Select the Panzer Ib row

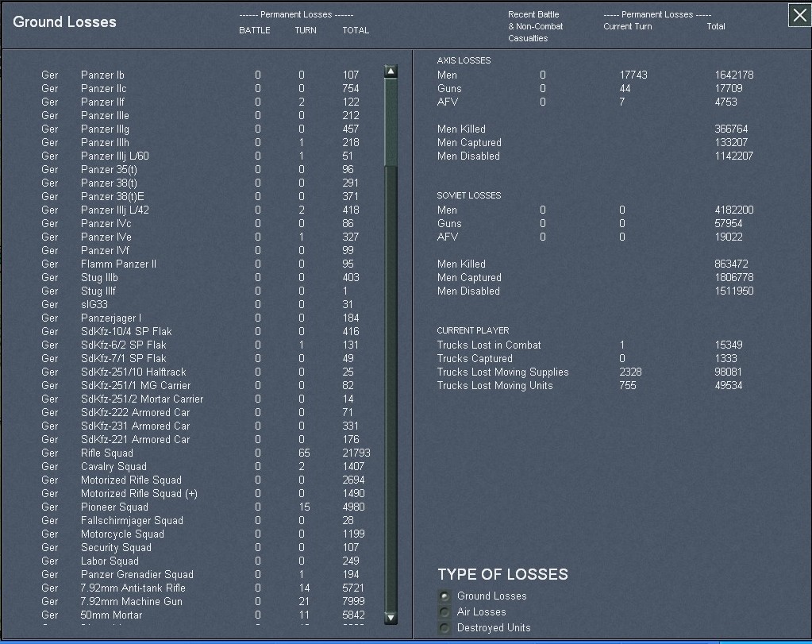(102, 75)
